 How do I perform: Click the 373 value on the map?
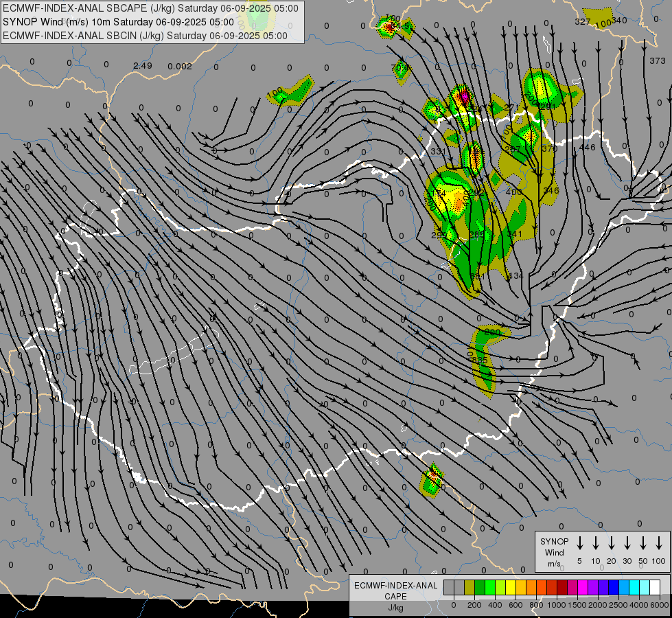coord(658,61)
